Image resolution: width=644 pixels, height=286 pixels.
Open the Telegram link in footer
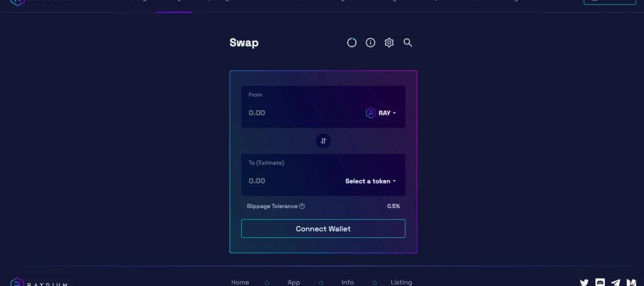(x=616, y=282)
